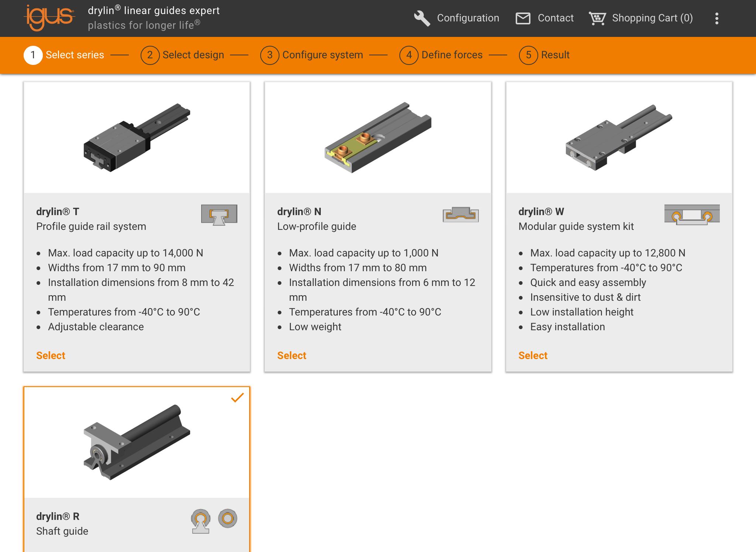
Task: Open Configuration wrench icon
Action: tap(422, 18)
